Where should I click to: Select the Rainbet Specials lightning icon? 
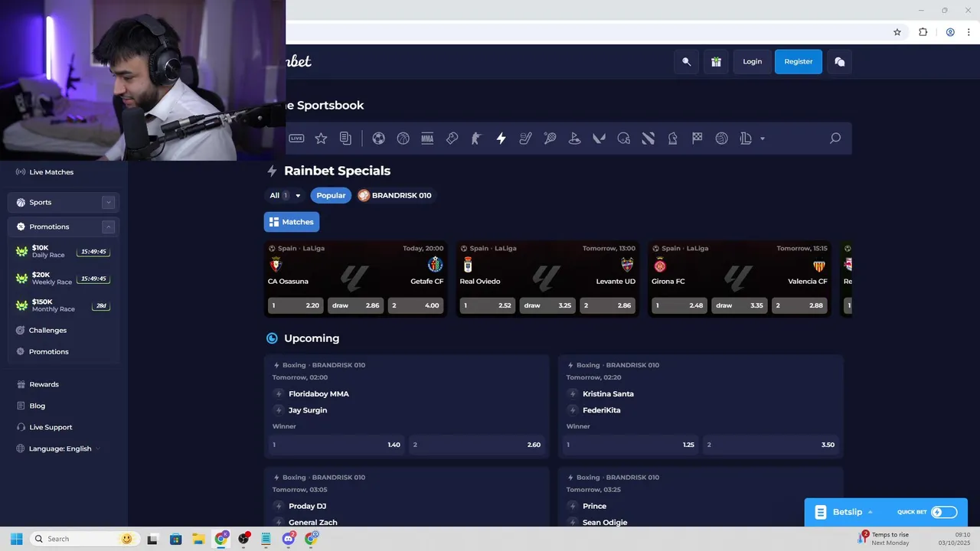click(501, 139)
